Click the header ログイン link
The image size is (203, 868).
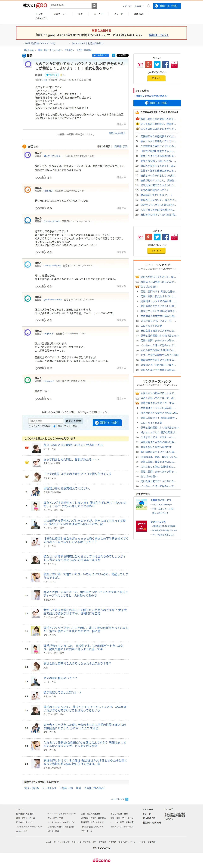coord(127,6)
